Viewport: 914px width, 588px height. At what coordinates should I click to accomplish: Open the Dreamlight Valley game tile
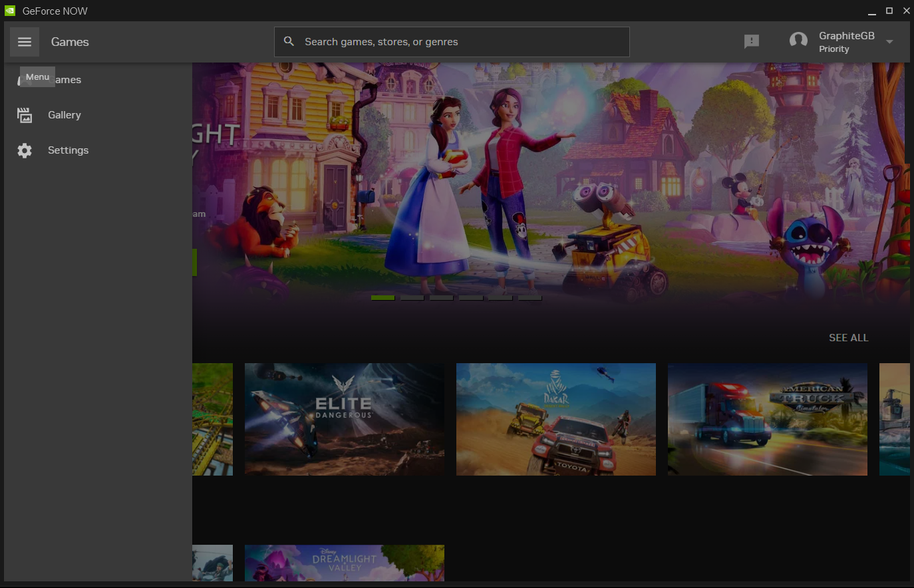(x=345, y=563)
